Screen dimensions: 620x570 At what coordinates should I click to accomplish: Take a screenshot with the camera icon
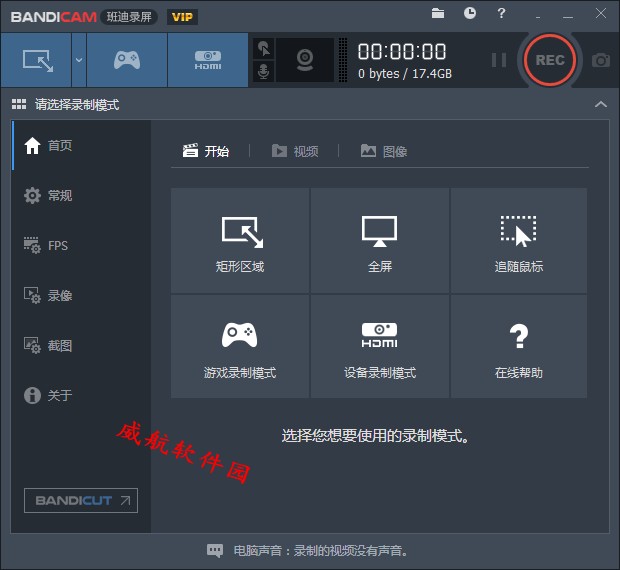point(601,60)
